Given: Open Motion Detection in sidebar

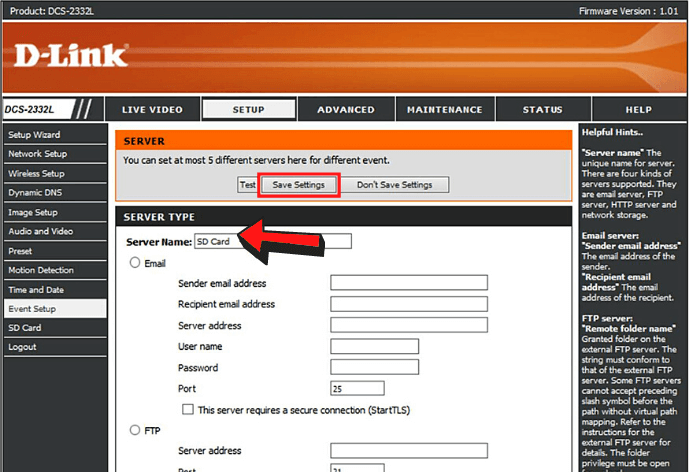Looking at the screenshot, I should tap(55, 270).
